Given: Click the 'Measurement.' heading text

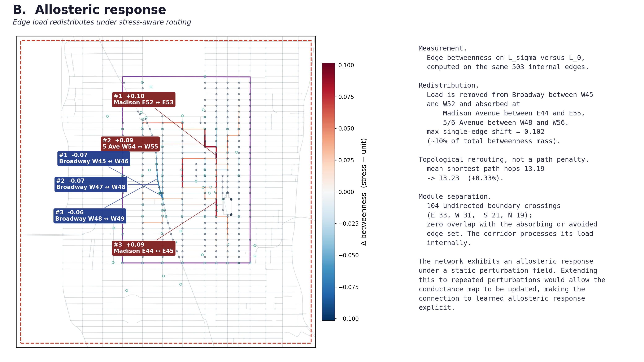Looking at the screenshot, I should coord(443,48).
